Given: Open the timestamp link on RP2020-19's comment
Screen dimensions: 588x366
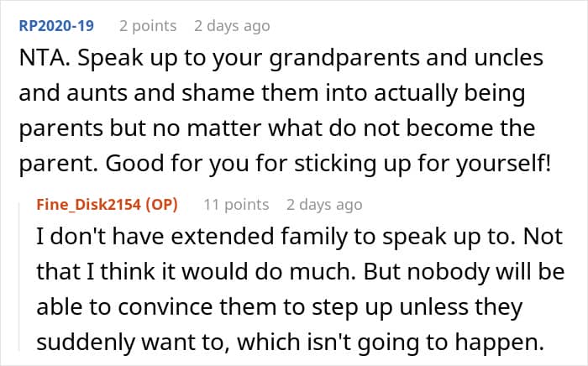Looking at the screenshot, I should [232, 26].
